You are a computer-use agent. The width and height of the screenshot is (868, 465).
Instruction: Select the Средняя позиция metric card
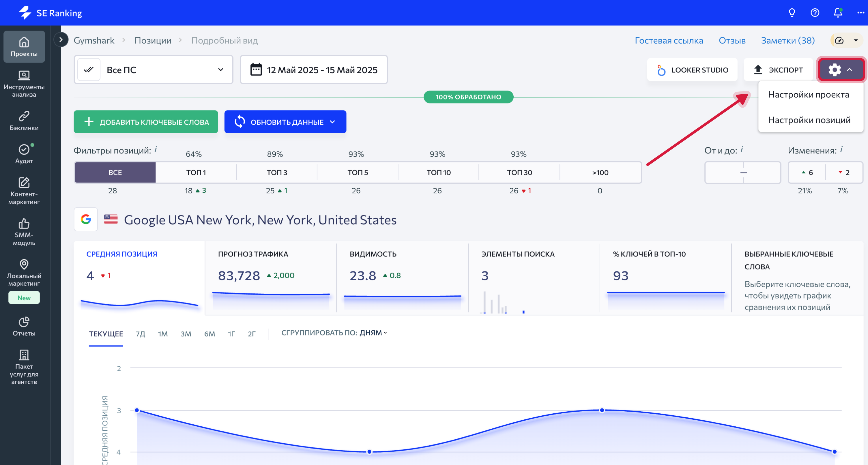coord(139,278)
